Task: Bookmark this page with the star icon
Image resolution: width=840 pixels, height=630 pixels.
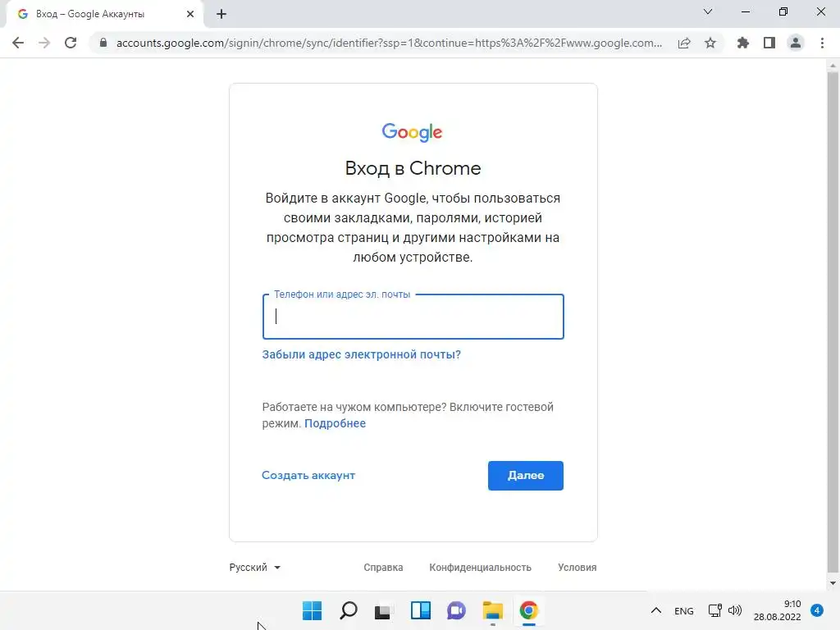Action: (x=710, y=43)
